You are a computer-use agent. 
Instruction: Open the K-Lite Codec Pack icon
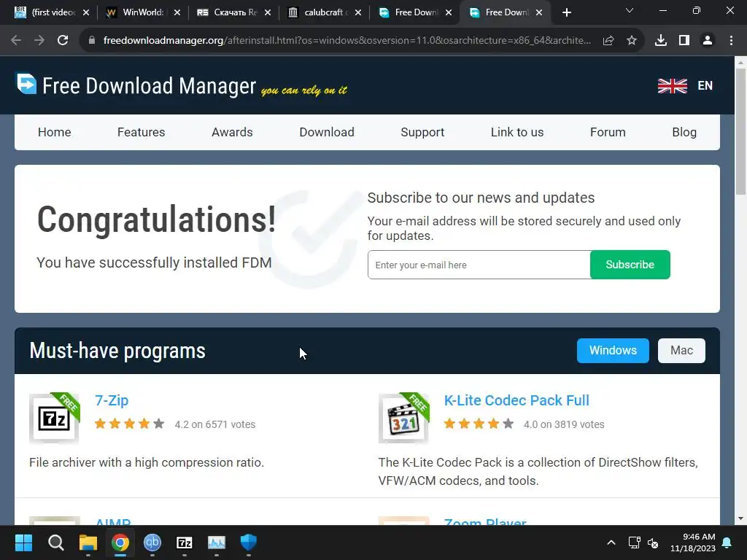[x=403, y=419]
